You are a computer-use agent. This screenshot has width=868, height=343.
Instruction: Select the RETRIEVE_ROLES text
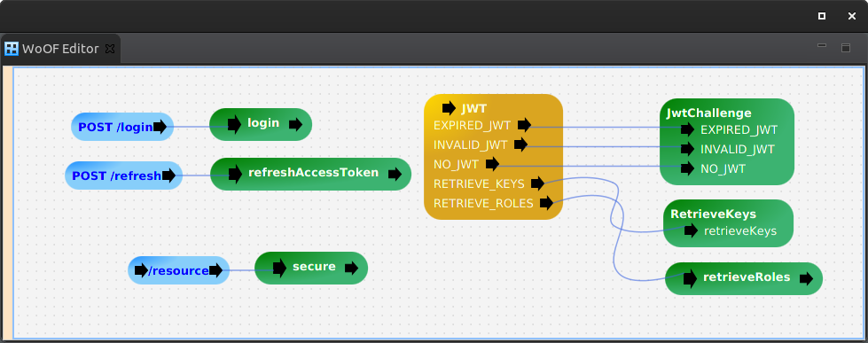483,204
